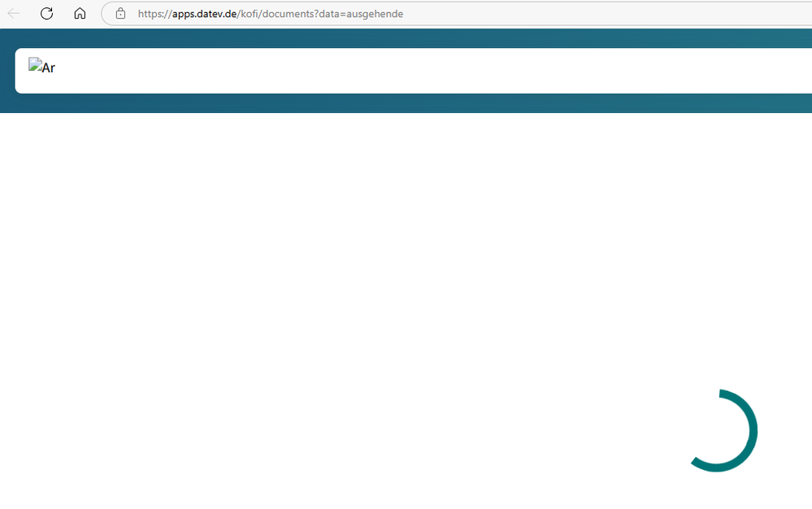Click the teal banner left of header card
Screen dimensions: 812x509
7,71
